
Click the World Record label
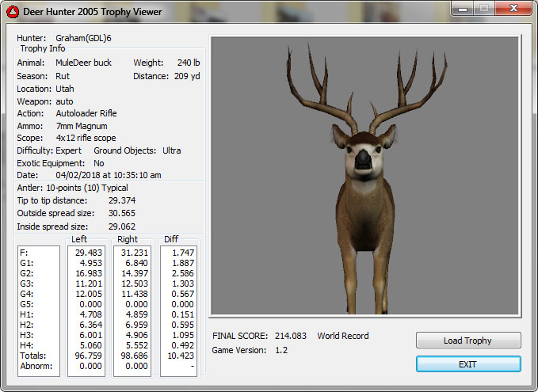[343, 336]
